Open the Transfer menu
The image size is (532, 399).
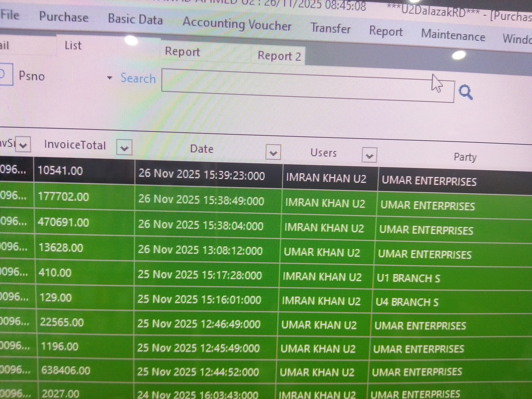[x=331, y=28]
